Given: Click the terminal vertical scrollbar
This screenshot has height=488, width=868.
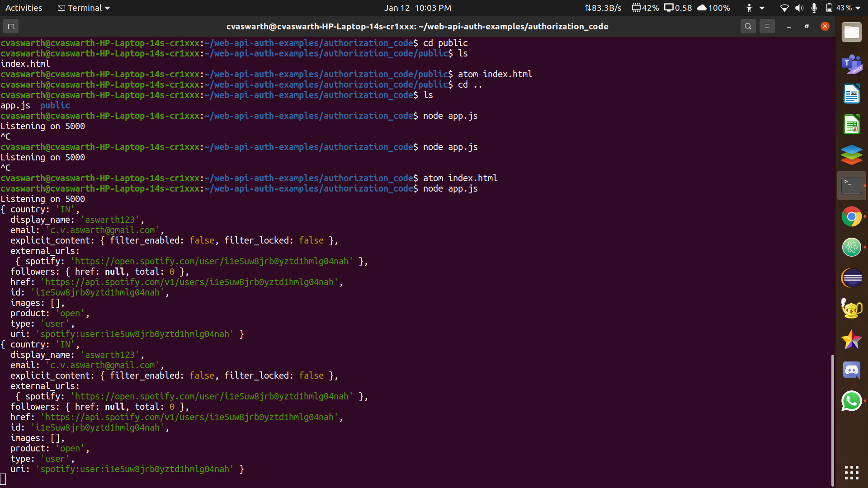Looking at the screenshot, I should click(x=832, y=420).
